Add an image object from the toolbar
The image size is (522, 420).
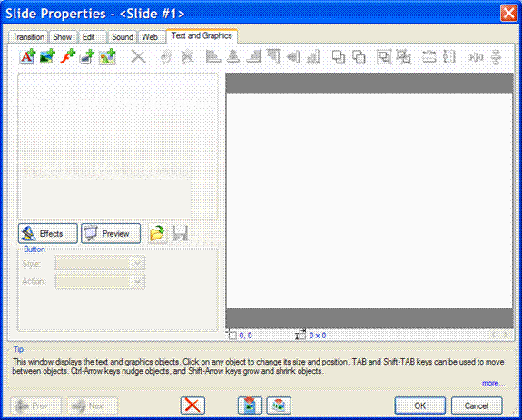point(47,56)
